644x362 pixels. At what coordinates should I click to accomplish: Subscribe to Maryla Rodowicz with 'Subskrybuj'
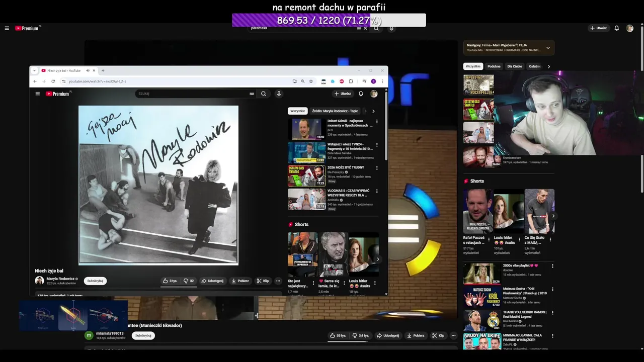point(95,281)
